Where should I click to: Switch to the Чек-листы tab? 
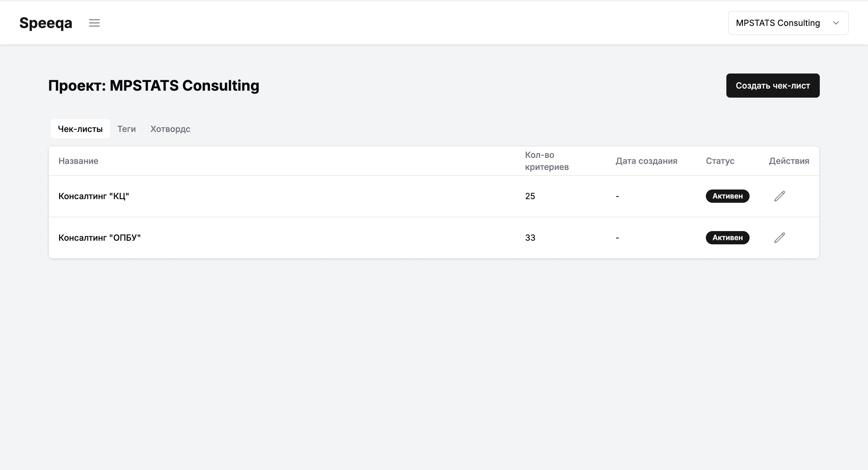point(80,129)
